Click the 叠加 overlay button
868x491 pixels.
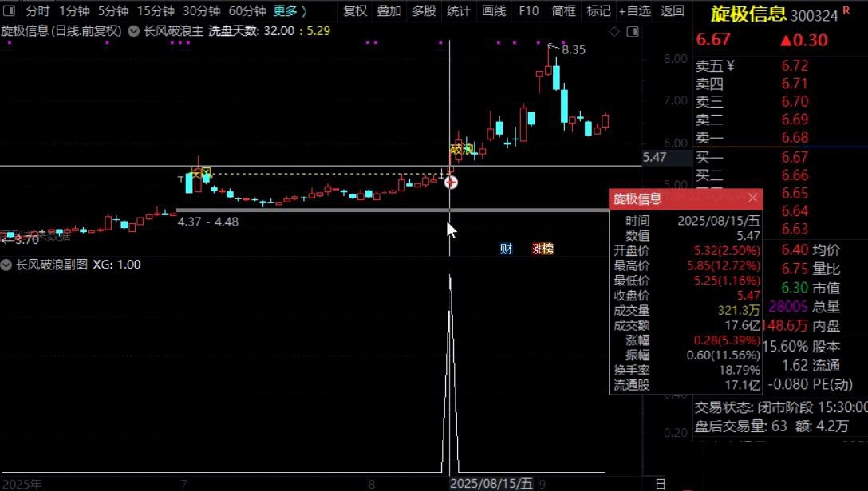click(x=389, y=10)
